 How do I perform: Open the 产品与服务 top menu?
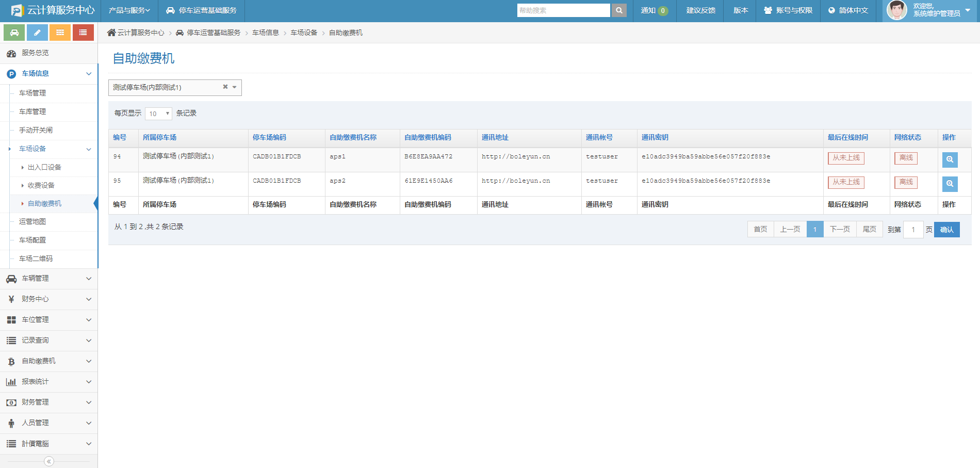click(x=129, y=10)
